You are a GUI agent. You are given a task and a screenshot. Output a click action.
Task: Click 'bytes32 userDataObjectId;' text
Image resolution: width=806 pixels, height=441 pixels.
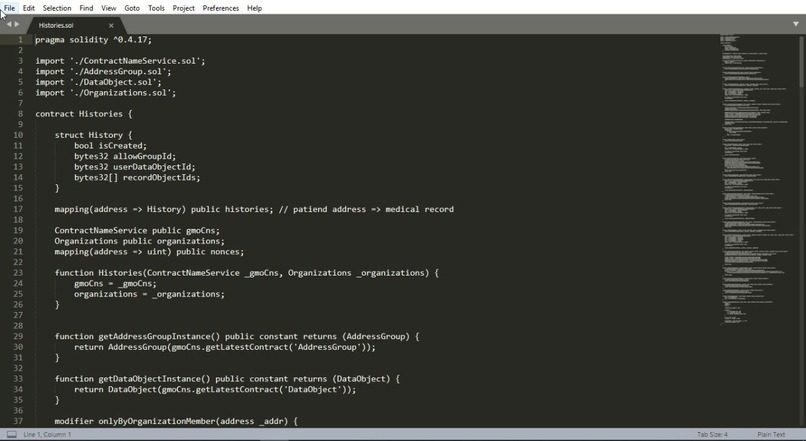(135, 167)
